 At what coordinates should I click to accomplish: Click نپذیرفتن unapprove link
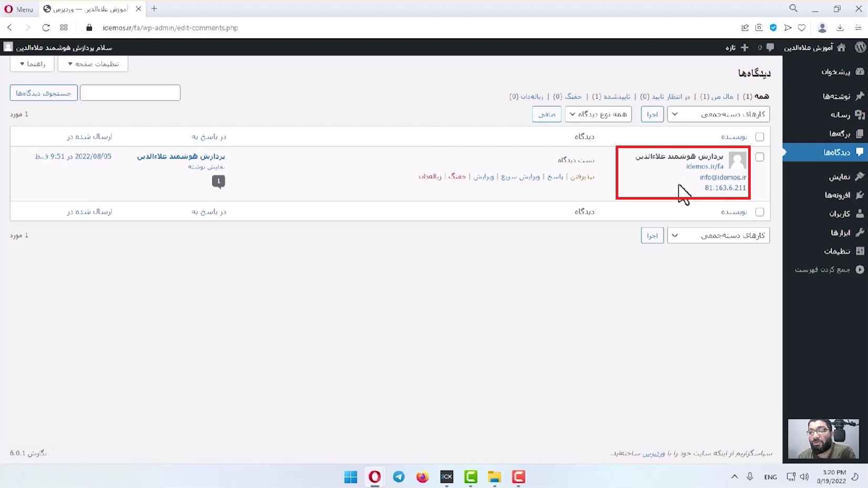pos(583,176)
